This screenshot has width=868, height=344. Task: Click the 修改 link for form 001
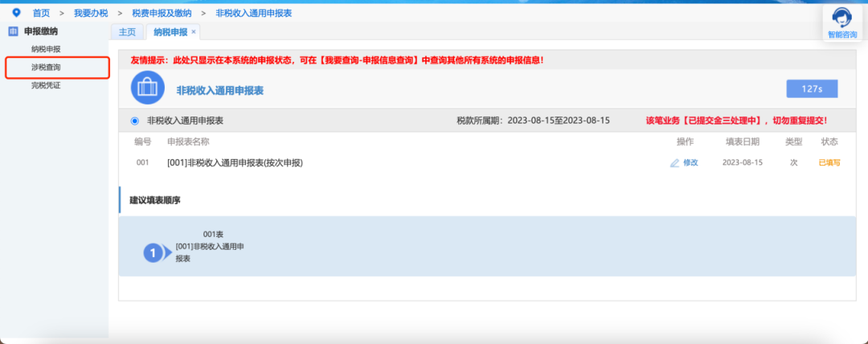pos(691,163)
